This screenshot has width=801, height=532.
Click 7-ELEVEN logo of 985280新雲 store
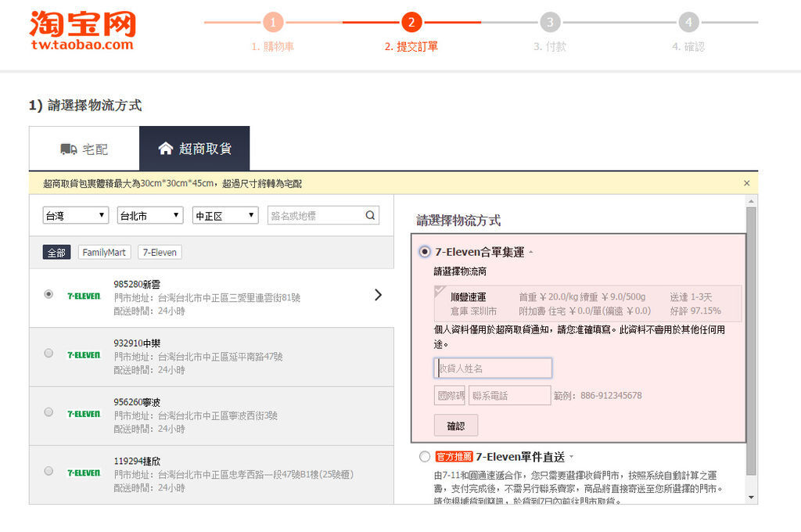coord(84,296)
